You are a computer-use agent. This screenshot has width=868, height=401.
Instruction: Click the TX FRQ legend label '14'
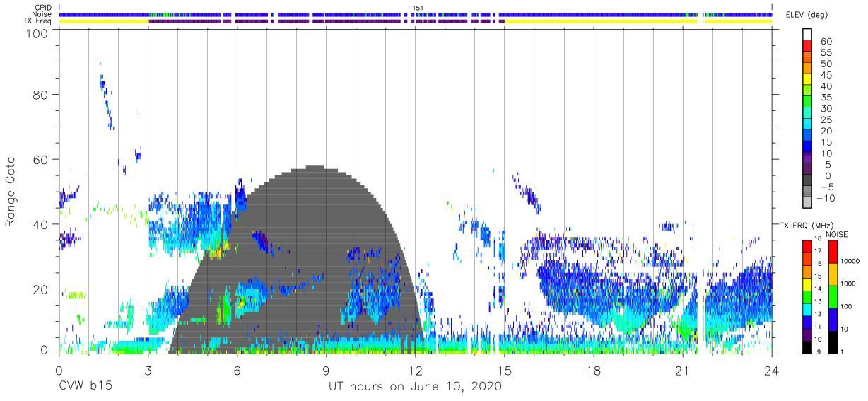coord(819,289)
